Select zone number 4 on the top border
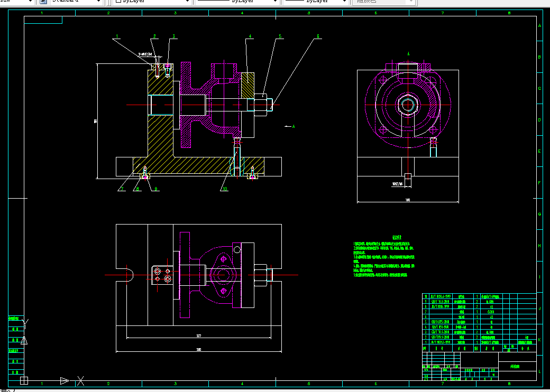This screenshot has width=550, height=392. point(242,13)
